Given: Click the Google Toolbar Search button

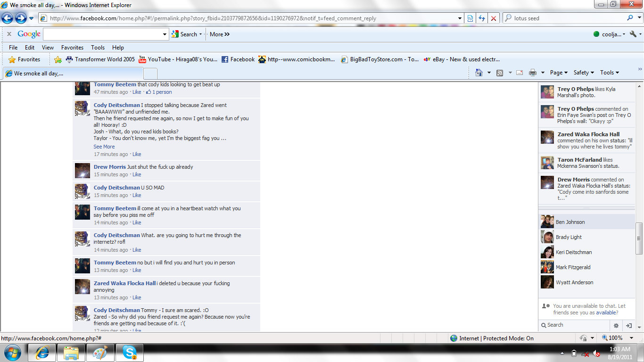Looking at the screenshot, I should [187, 34].
